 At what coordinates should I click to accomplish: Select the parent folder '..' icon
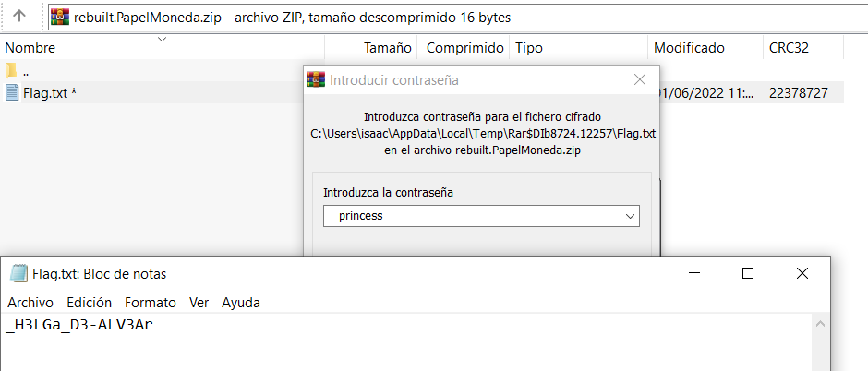[x=11, y=70]
